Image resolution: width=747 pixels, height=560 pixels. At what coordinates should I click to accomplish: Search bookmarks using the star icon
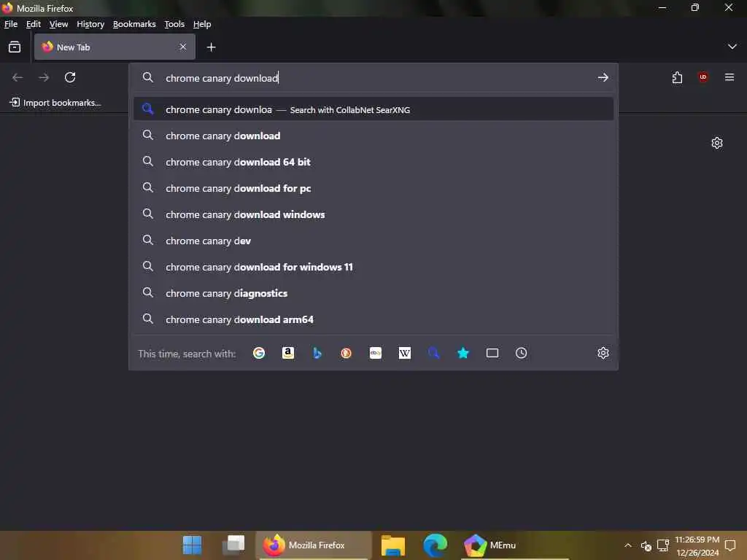pos(463,353)
